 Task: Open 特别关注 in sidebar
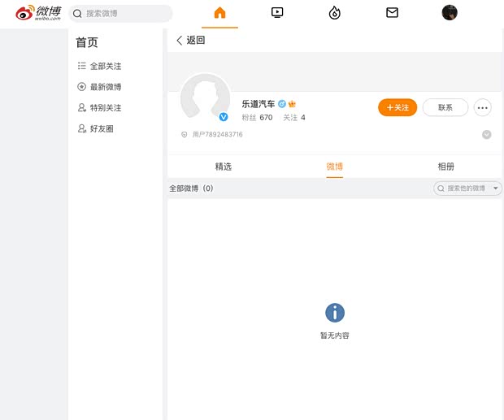[x=105, y=108]
